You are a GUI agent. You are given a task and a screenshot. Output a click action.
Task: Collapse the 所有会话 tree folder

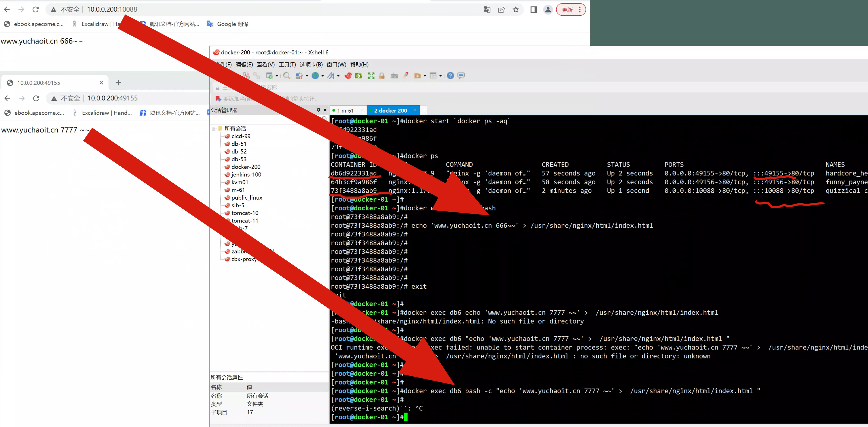(213, 129)
